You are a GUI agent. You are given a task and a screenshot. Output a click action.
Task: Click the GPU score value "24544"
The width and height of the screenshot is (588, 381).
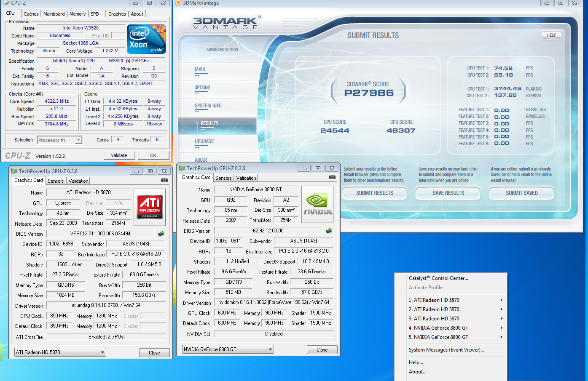(335, 131)
